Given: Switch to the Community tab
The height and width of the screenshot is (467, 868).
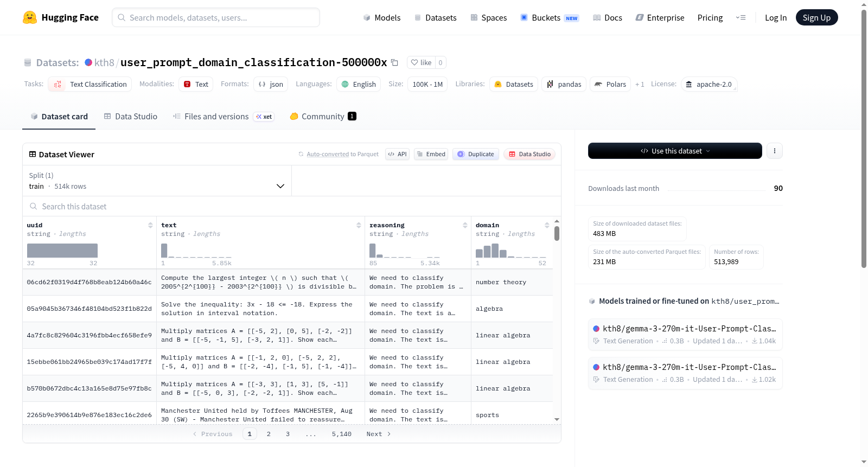Looking at the screenshot, I should tap(323, 117).
